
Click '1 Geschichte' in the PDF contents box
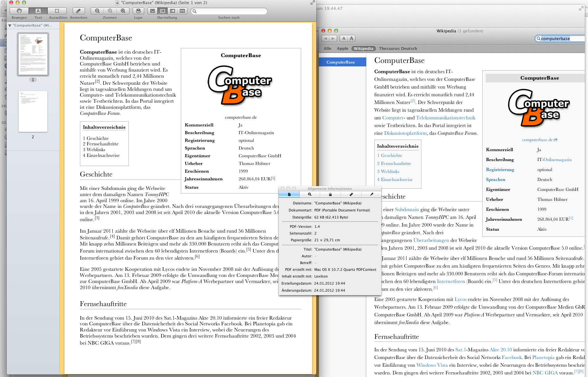(96, 138)
